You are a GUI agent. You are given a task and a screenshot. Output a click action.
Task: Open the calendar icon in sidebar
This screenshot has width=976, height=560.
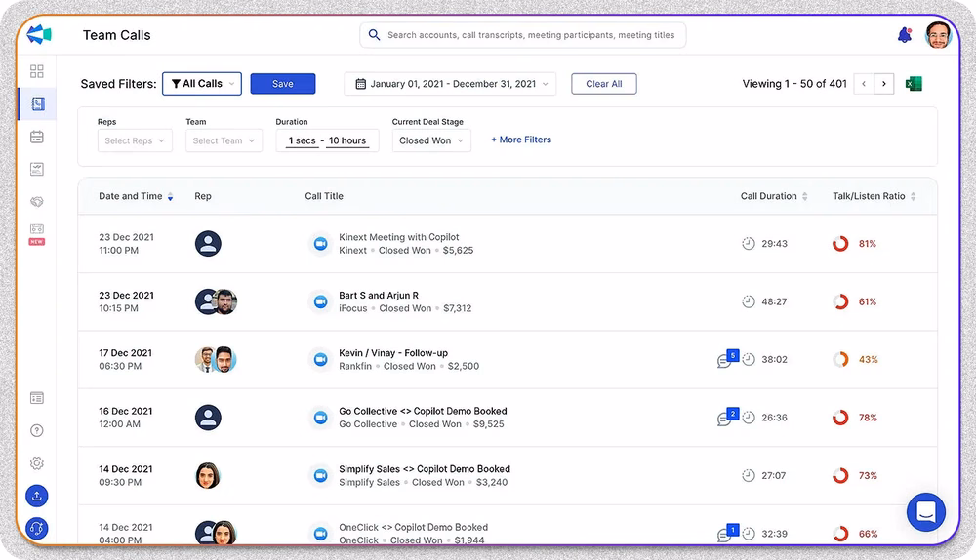tap(37, 137)
